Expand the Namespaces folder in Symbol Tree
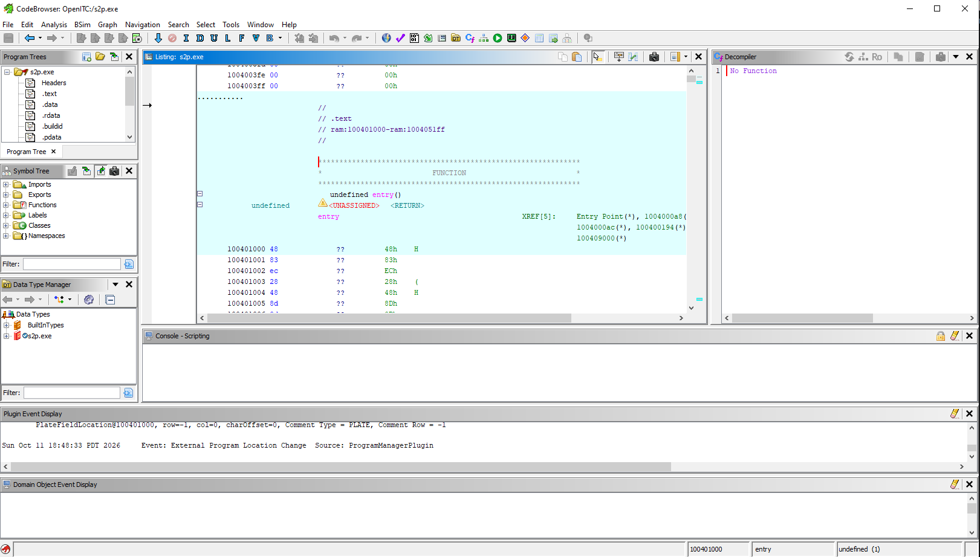 (6, 236)
